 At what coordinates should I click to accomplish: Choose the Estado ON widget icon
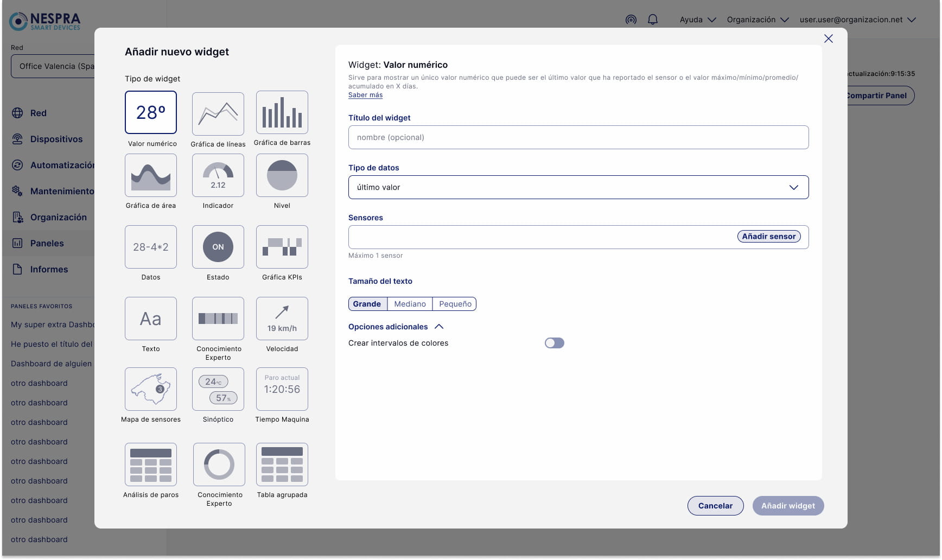[218, 247]
